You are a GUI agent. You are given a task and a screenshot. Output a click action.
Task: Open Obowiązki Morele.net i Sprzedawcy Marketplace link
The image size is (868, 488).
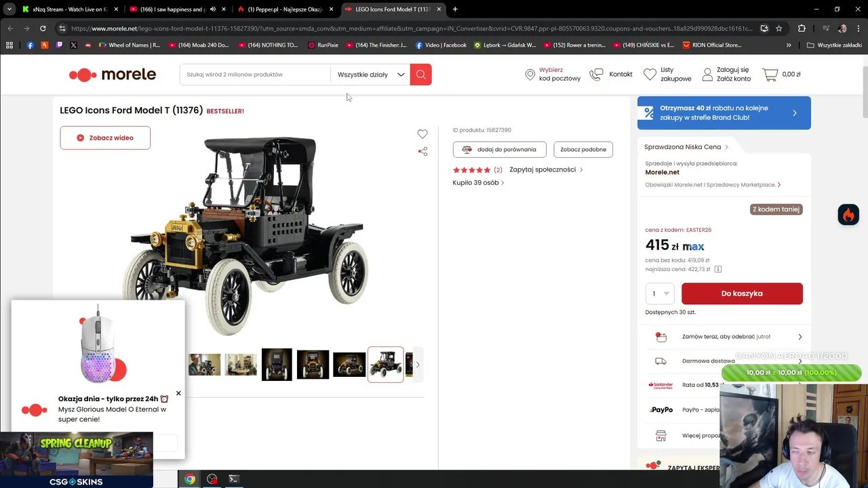[x=713, y=185]
